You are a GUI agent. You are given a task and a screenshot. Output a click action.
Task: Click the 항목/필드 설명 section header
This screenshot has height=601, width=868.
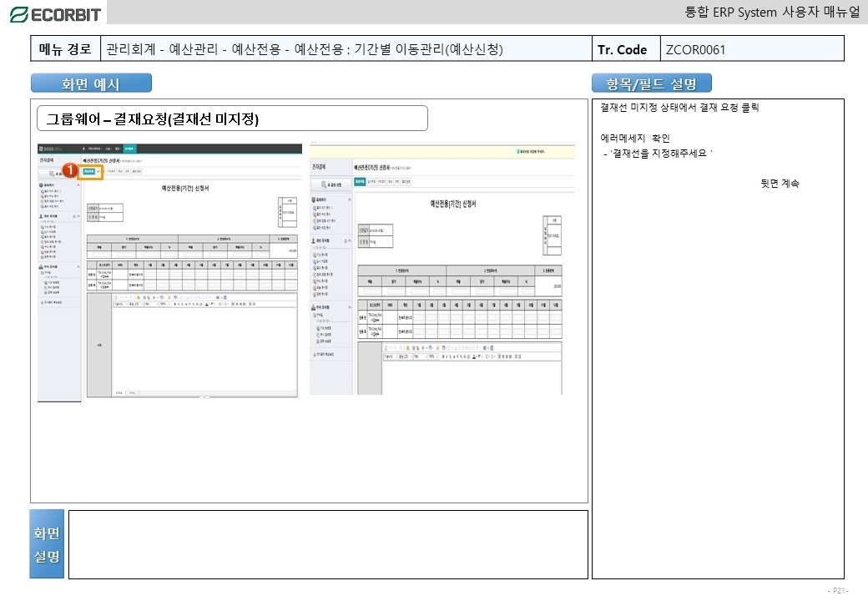[651, 83]
